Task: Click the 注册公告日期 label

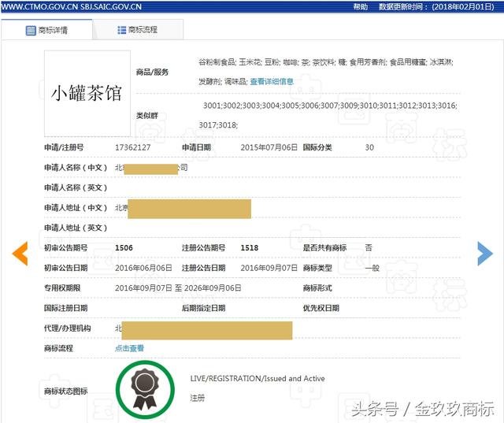Action: (x=203, y=268)
